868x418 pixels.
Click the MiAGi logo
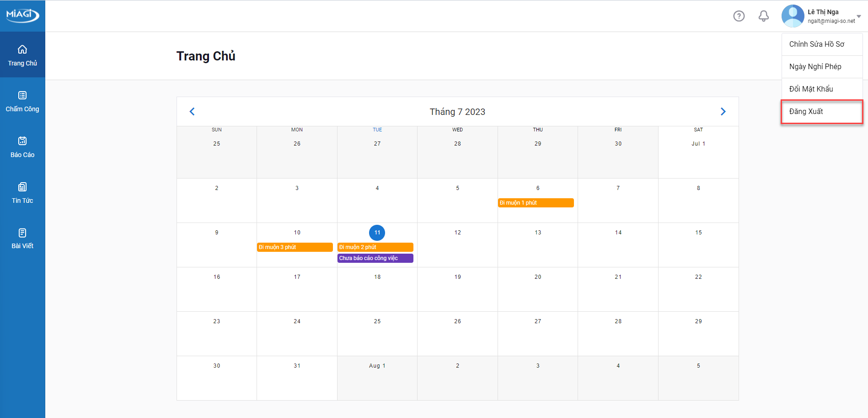pyautogui.click(x=22, y=15)
